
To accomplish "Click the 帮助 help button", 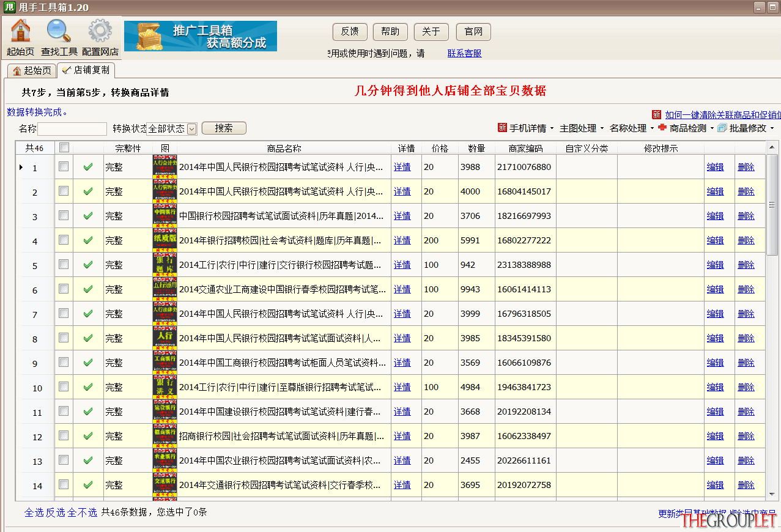I will coord(390,32).
